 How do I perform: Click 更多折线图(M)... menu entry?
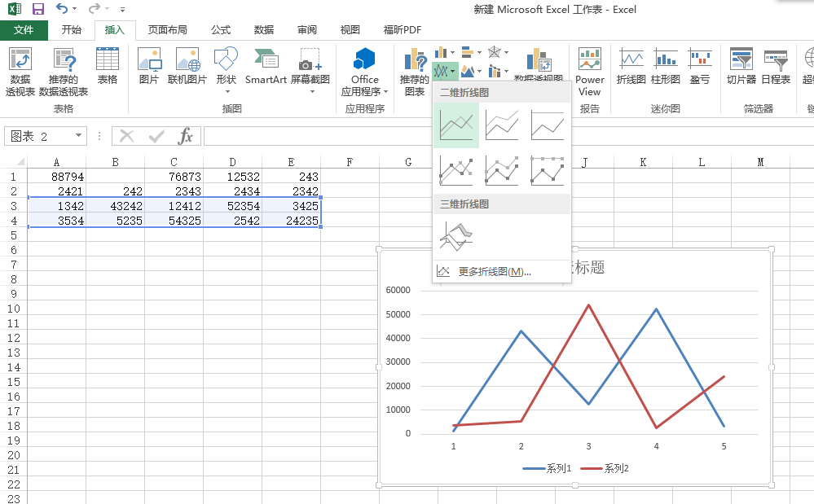pyautogui.click(x=494, y=271)
